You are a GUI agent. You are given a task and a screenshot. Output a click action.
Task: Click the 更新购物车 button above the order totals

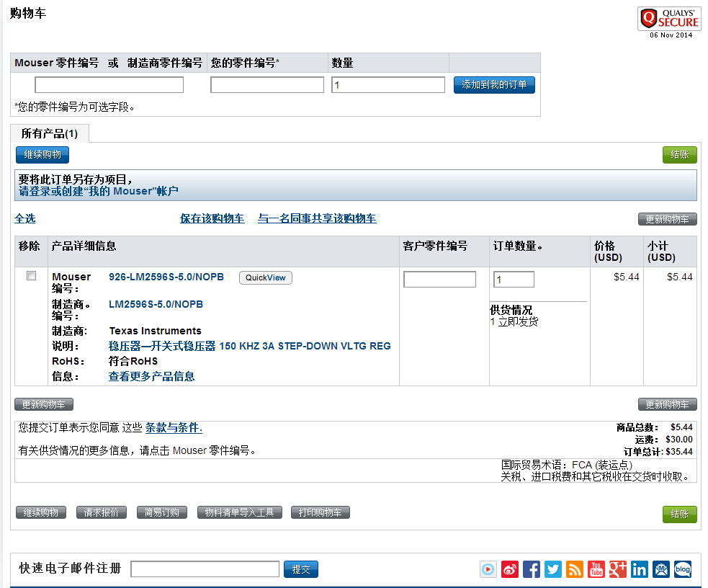pyautogui.click(x=668, y=404)
